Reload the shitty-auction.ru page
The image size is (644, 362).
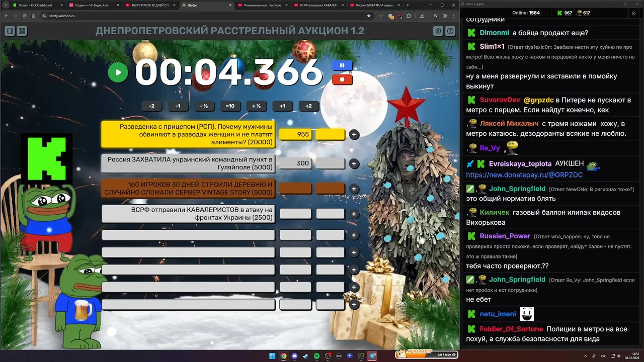pos(25,16)
